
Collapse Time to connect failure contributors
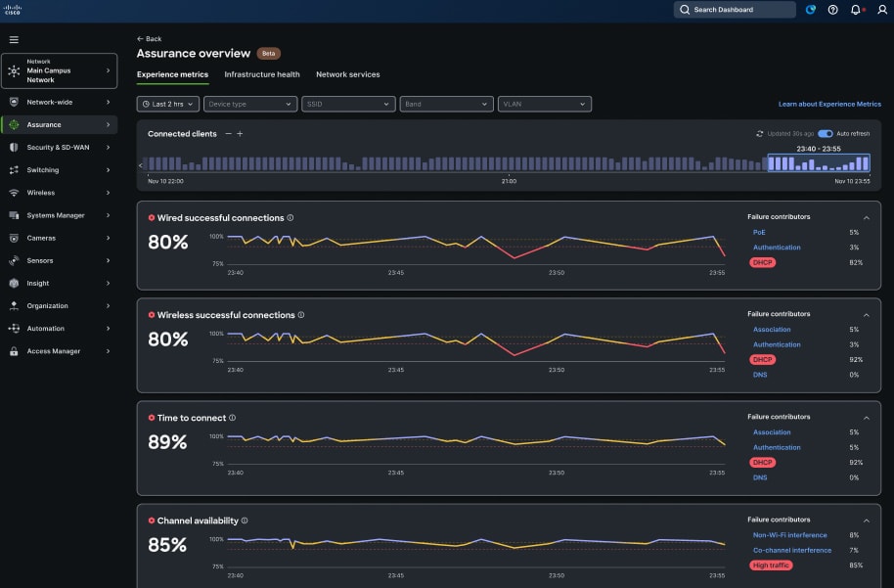[866, 418]
